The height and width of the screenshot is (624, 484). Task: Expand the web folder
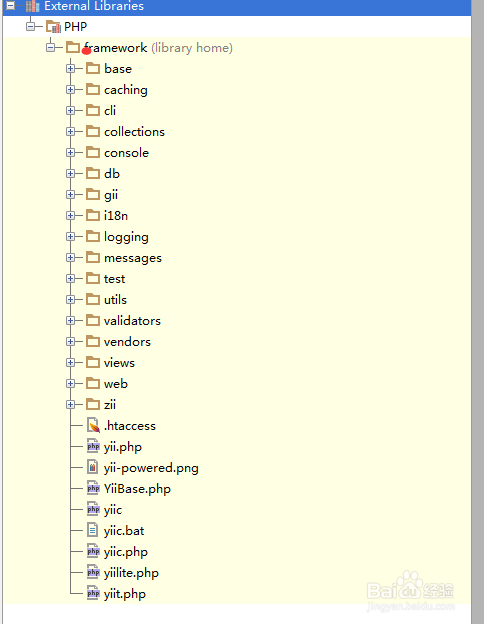coord(70,384)
